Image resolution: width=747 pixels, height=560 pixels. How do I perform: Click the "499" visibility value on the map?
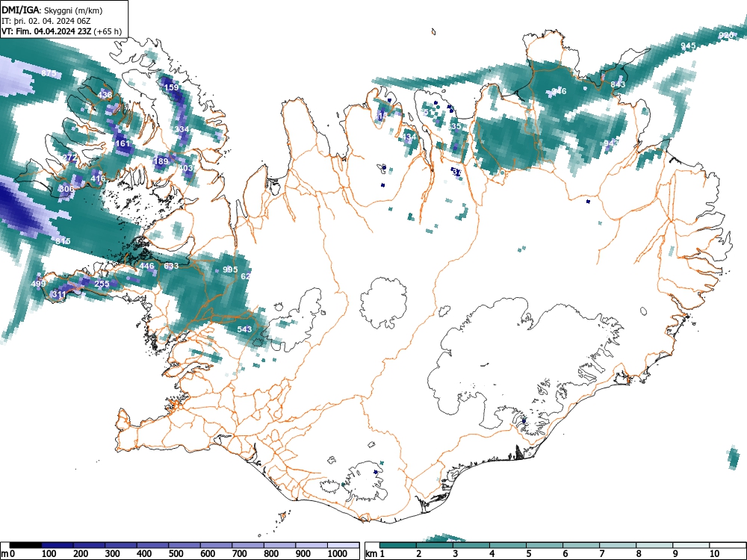[38, 284]
